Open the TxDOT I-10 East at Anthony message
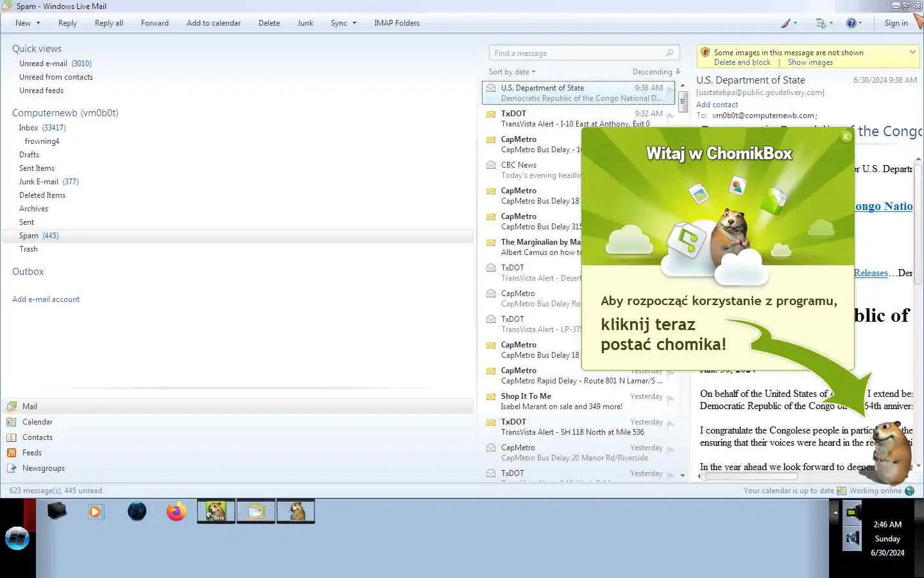Image resolution: width=924 pixels, height=578 pixels. 579,119
